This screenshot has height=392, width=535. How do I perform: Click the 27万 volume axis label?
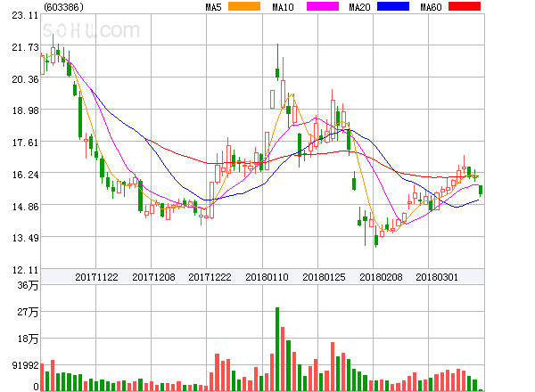pyautogui.click(x=28, y=312)
